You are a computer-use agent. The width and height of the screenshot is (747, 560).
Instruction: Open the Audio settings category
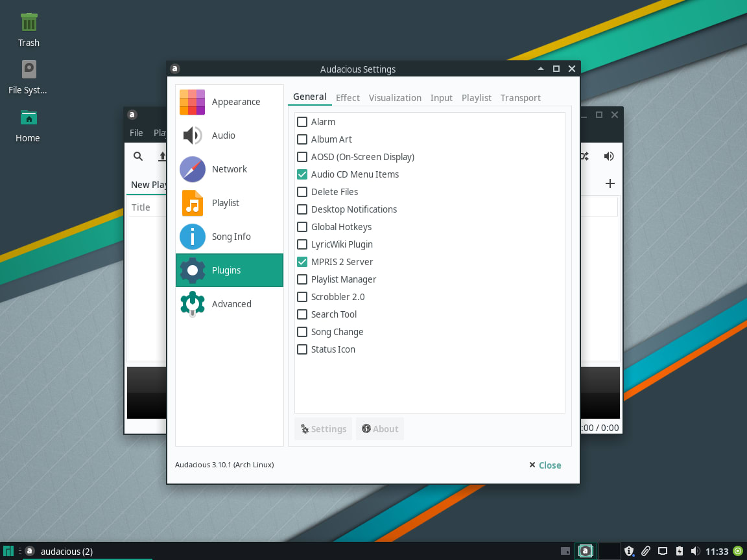coord(229,135)
